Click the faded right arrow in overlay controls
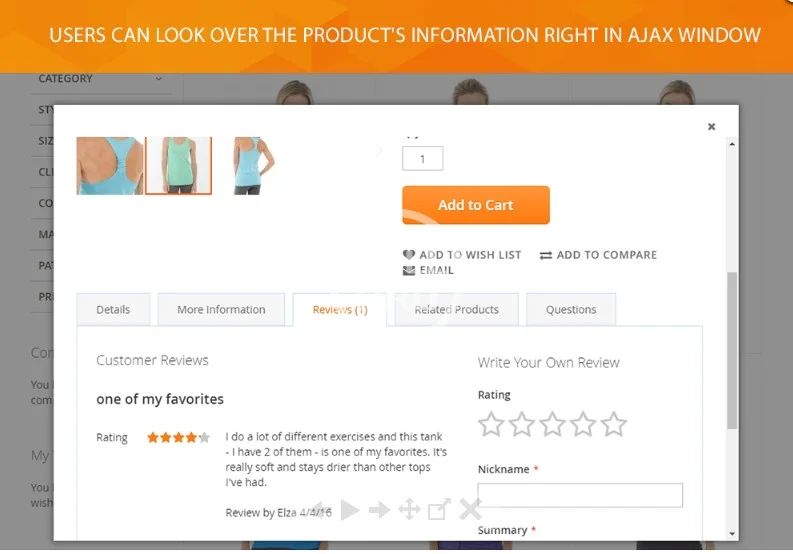 (x=379, y=510)
